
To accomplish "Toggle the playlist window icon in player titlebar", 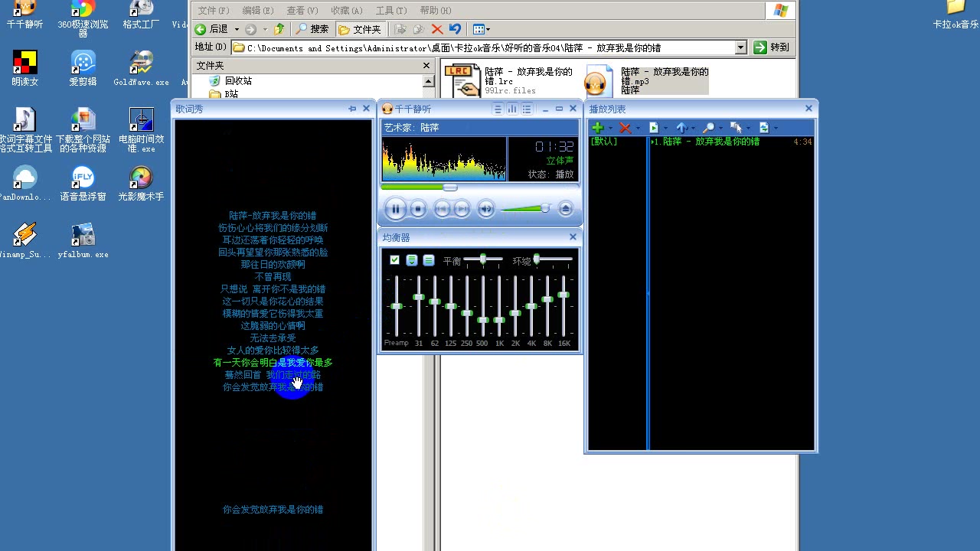I will pos(527,109).
